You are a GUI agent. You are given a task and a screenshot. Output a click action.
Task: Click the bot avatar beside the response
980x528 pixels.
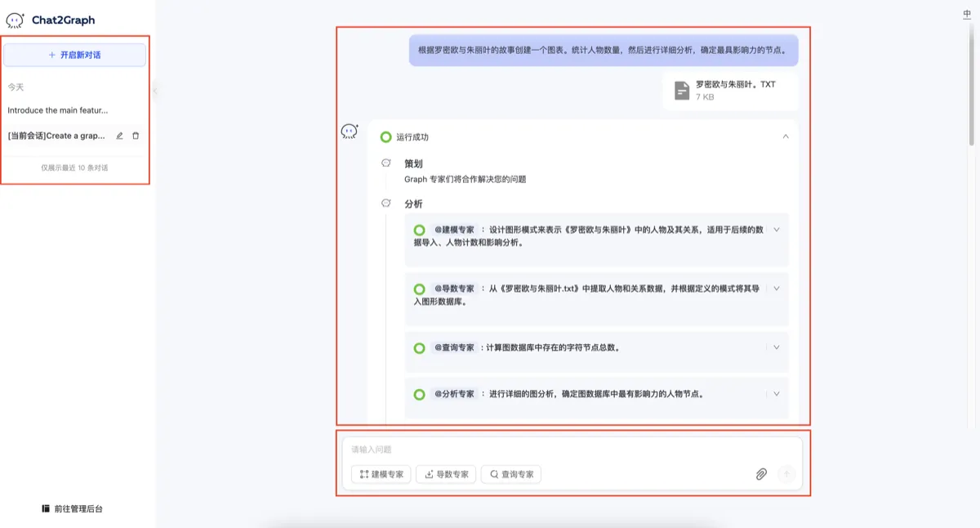(350, 131)
